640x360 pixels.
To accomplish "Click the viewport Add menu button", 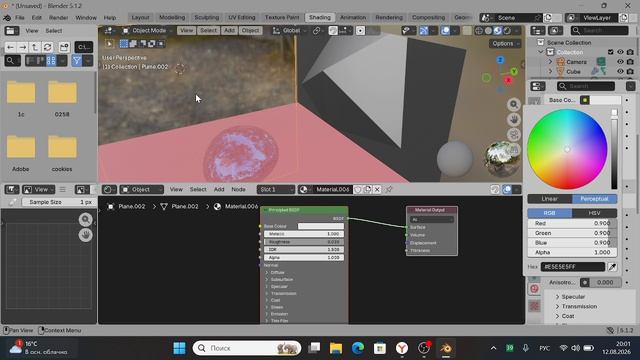I will (x=229, y=31).
